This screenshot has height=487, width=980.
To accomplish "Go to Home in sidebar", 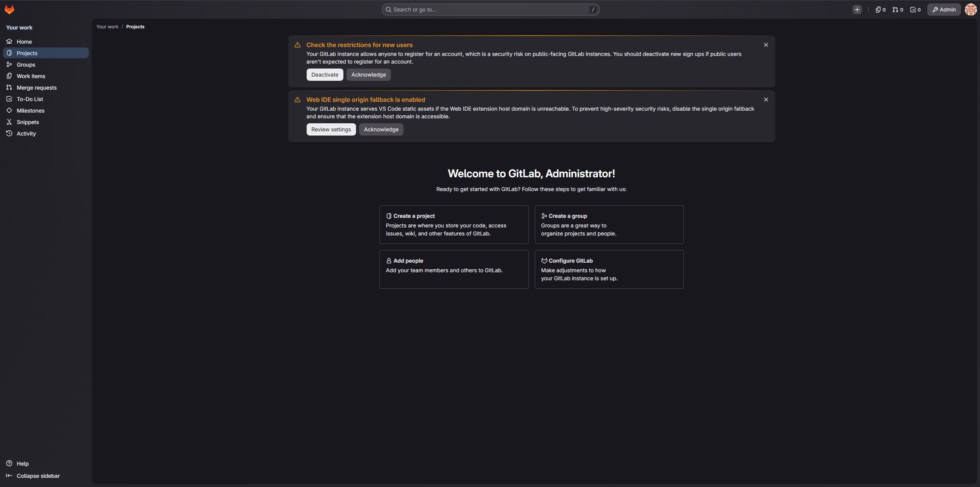I will pyautogui.click(x=46, y=42).
